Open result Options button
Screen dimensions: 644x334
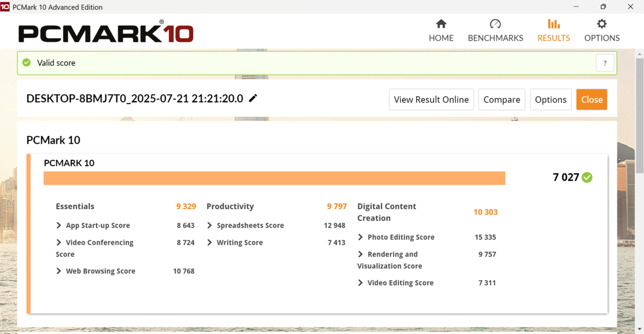[551, 99]
